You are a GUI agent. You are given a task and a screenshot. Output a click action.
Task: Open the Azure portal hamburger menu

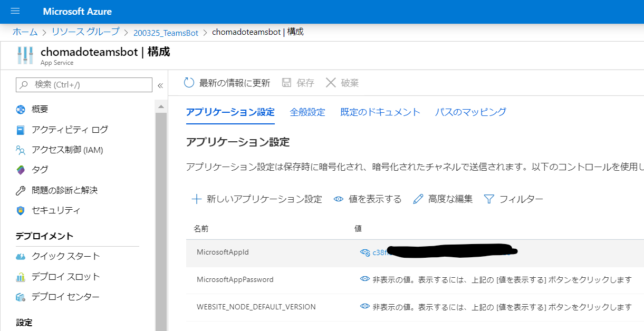[15, 11]
